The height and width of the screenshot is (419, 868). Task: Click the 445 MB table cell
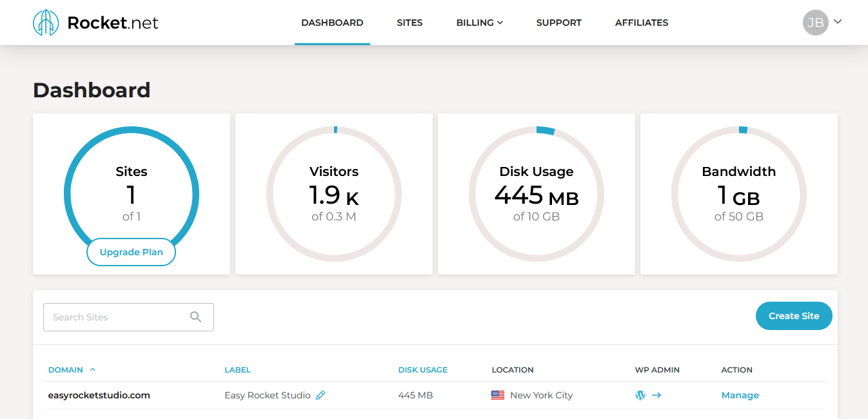[415, 395]
